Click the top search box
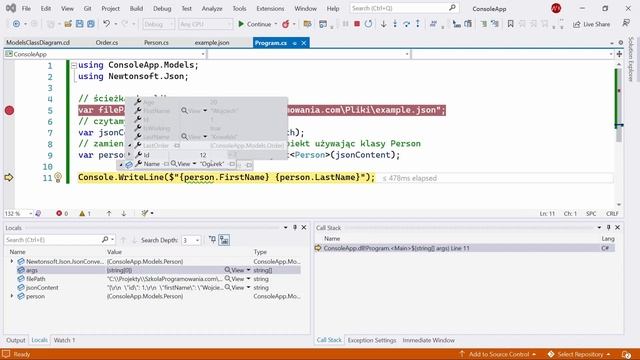 pos(404,8)
